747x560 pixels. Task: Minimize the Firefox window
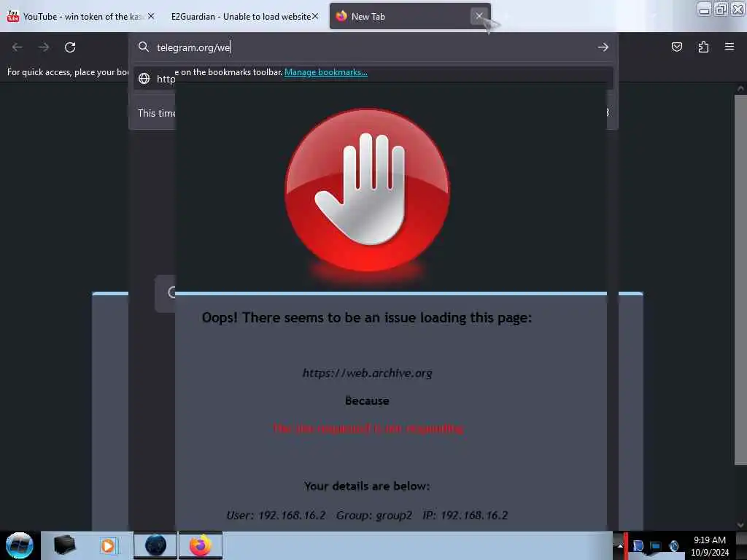tap(704, 9)
